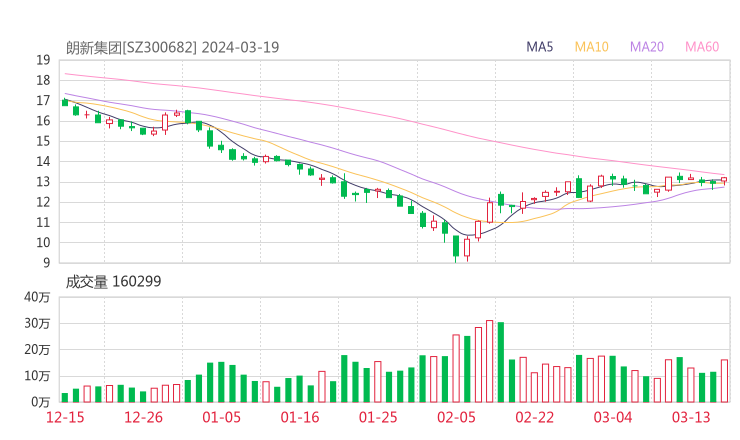The height and width of the screenshot is (440, 740).
Task: Click the price axis value 18
Action: [x=43, y=80]
